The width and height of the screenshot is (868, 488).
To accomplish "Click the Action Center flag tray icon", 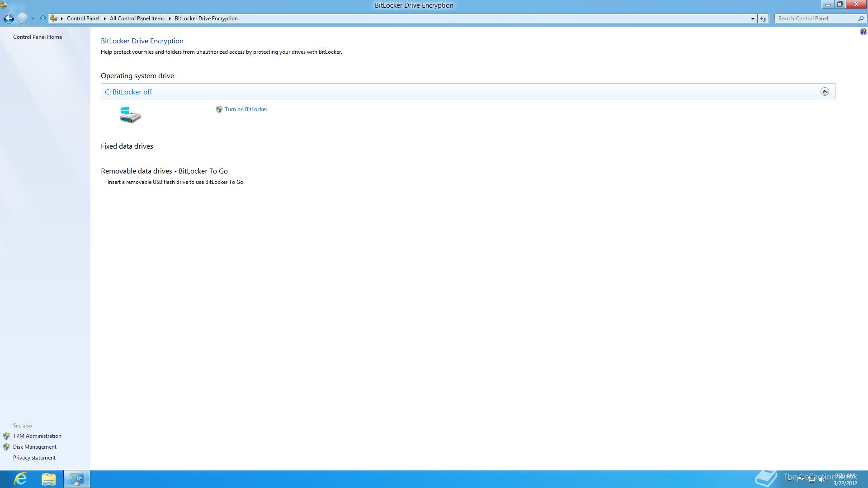I will pyautogui.click(x=800, y=479).
